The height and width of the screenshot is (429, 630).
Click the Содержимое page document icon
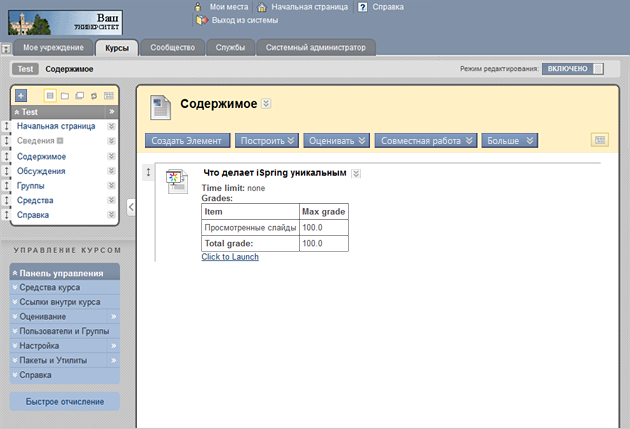pos(160,107)
